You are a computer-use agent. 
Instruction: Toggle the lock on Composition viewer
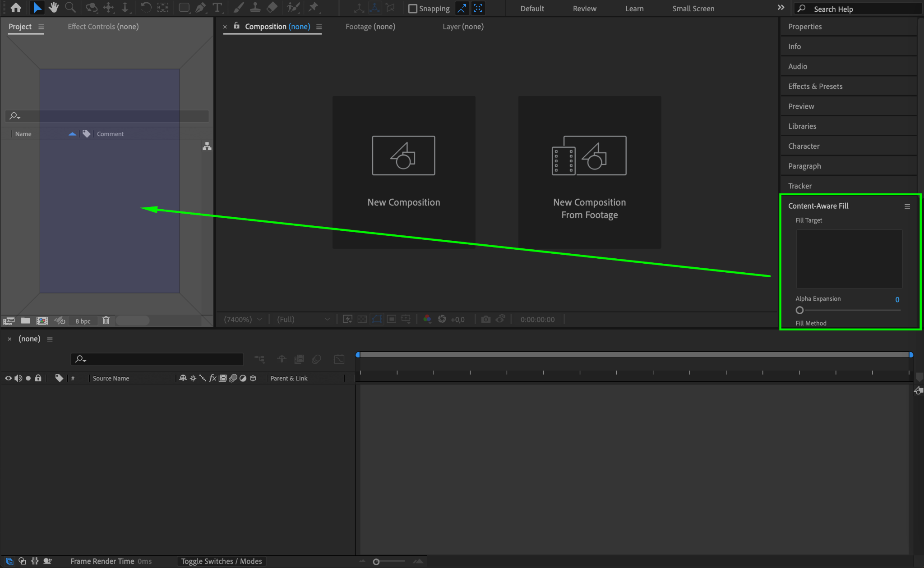pyautogui.click(x=236, y=26)
